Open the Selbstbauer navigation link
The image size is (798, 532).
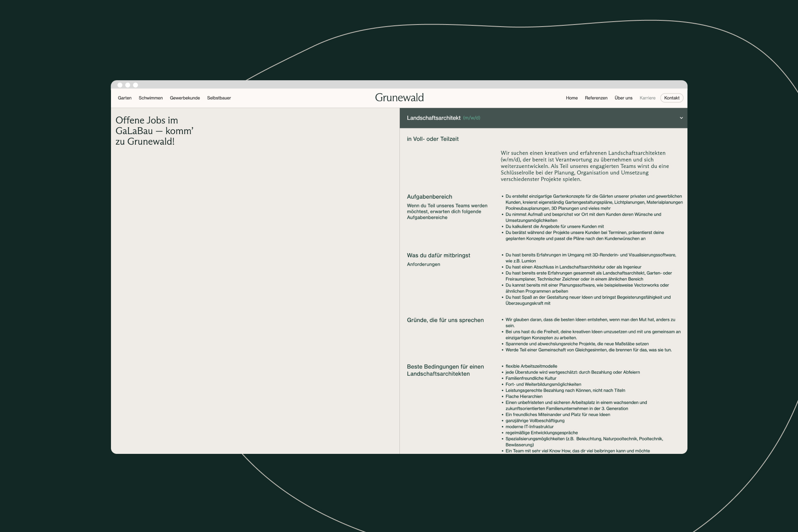pos(219,98)
